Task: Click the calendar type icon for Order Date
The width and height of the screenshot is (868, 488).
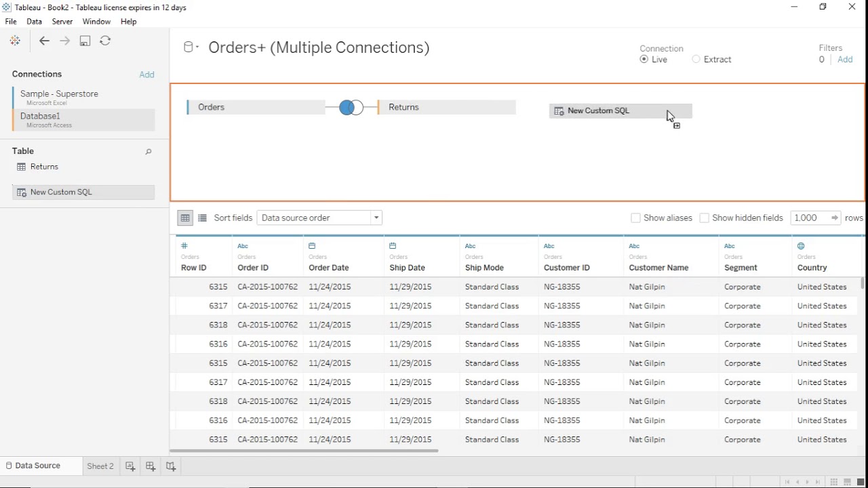Action: [312, 246]
